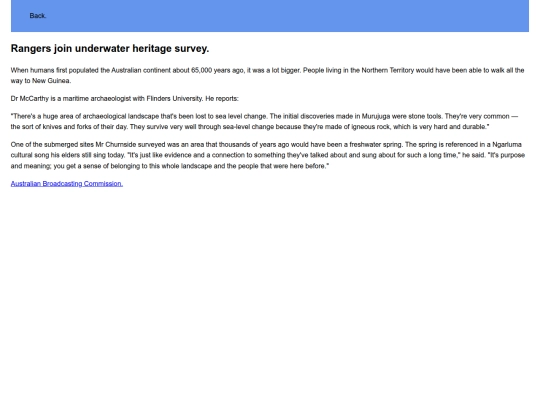
Task: Click the sentence 'Dr McCarthy is a maritime archaeologist'
Action: coord(124,98)
